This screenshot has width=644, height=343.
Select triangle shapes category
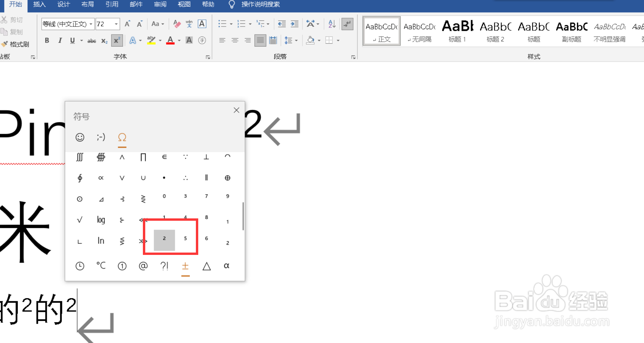(x=207, y=266)
